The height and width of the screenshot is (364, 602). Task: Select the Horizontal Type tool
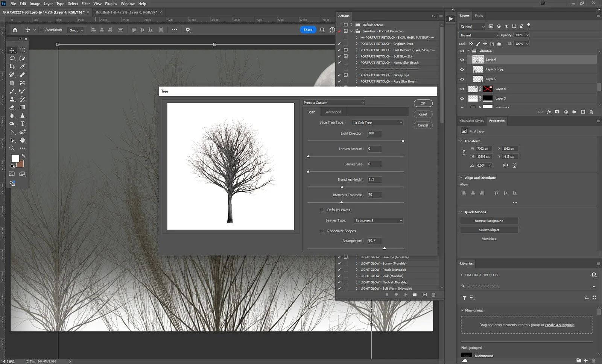point(23,124)
